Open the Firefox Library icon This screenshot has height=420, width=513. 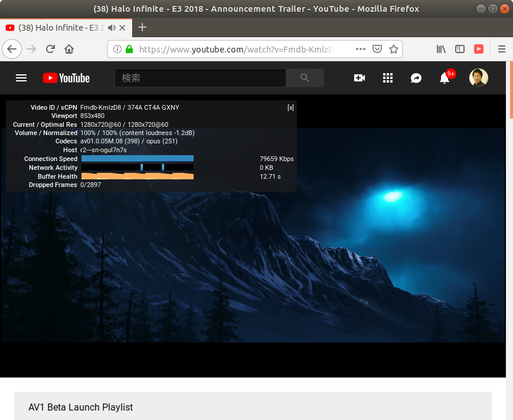[x=440, y=49]
